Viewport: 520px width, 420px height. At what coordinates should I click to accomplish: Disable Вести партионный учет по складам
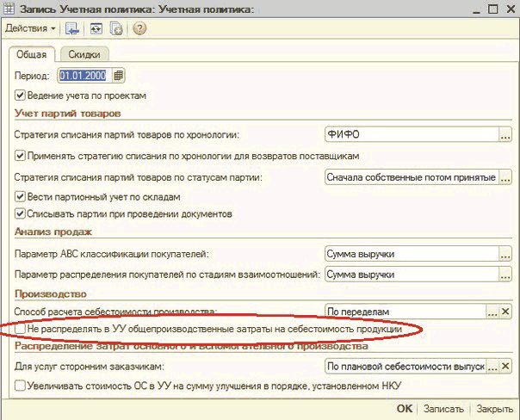click(21, 197)
